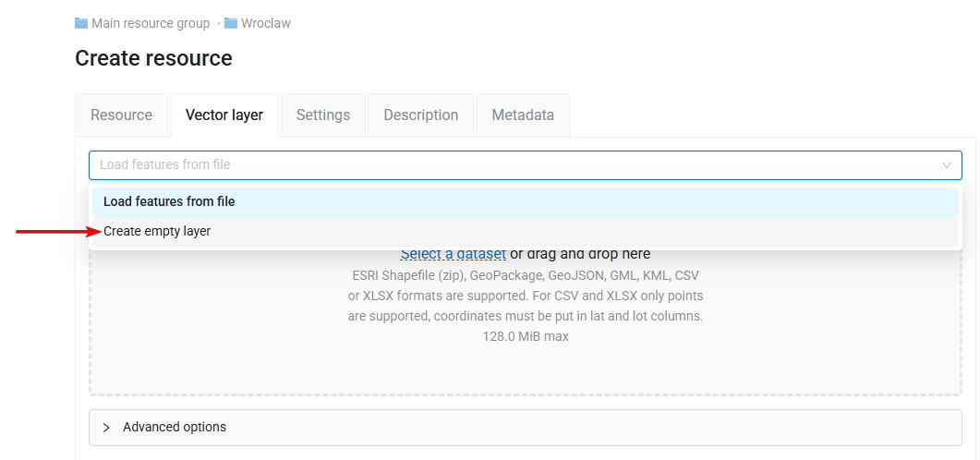Viewport: 980px width, 460px height.
Task: Collapse the dropdown using its chevron arrow
Action: (947, 165)
